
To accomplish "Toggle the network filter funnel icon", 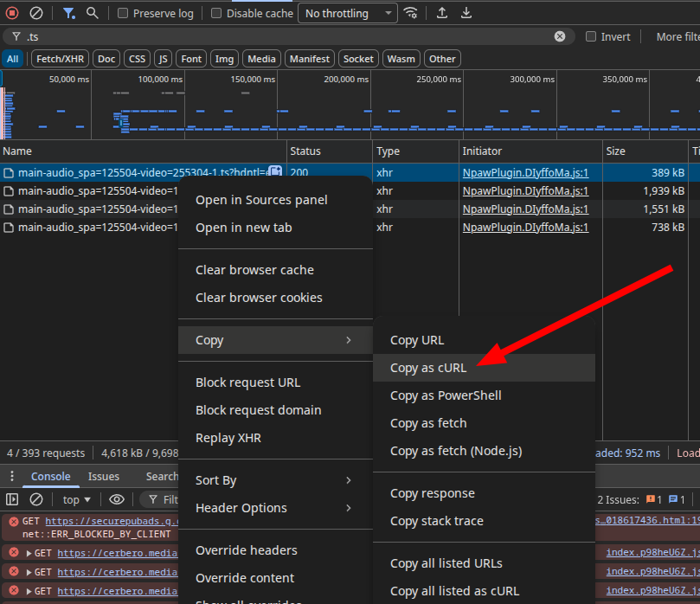I will (x=68, y=13).
